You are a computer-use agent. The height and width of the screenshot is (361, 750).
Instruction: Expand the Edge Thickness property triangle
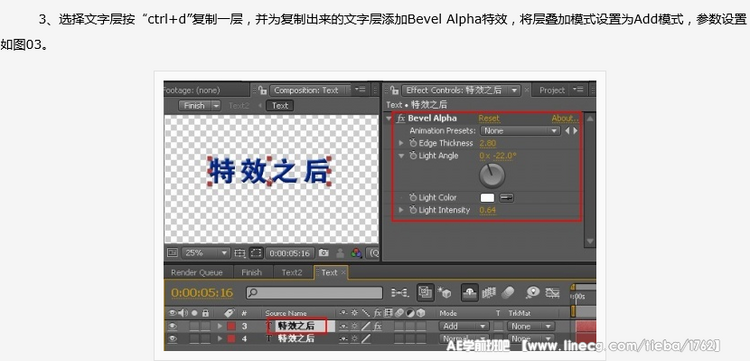(x=402, y=143)
